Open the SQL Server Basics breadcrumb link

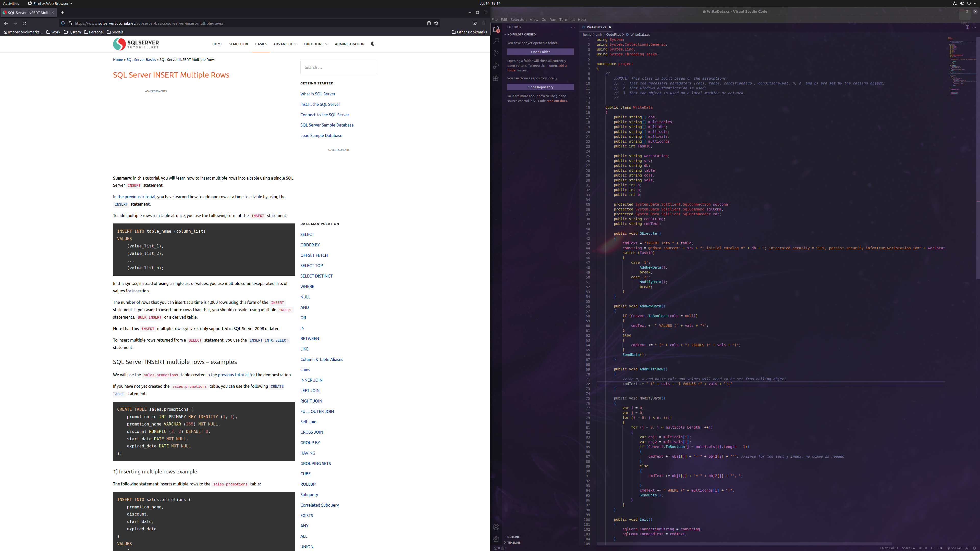tap(141, 60)
